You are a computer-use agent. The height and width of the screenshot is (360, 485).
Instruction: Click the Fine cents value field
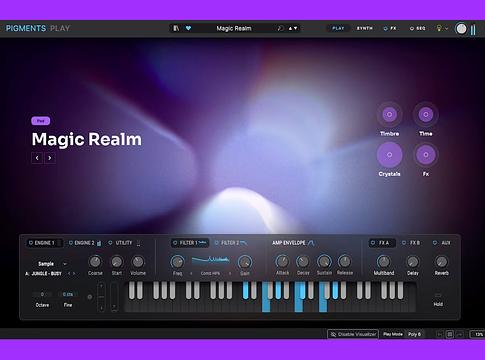pyautogui.click(x=68, y=294)
